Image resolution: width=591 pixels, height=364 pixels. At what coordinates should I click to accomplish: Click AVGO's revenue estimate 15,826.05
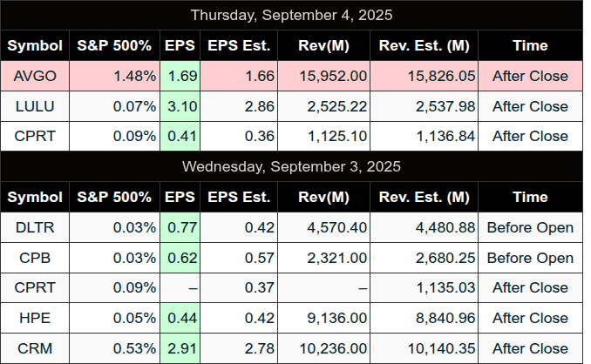coord(424,76)
